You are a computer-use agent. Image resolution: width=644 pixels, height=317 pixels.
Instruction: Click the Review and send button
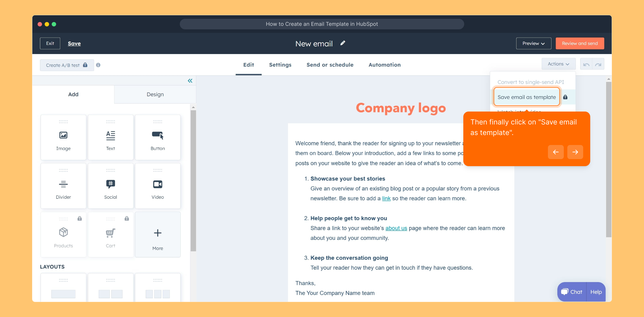pos(580,43)
